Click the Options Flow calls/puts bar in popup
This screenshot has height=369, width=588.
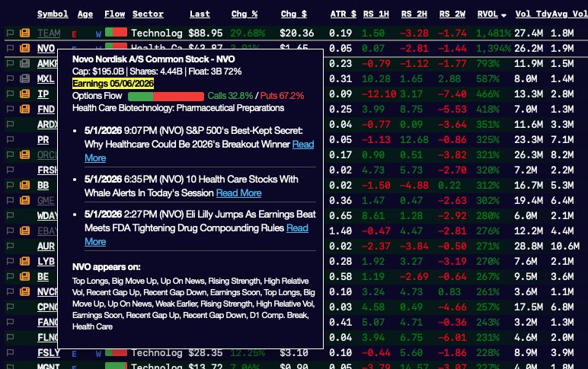pos(166,97)
